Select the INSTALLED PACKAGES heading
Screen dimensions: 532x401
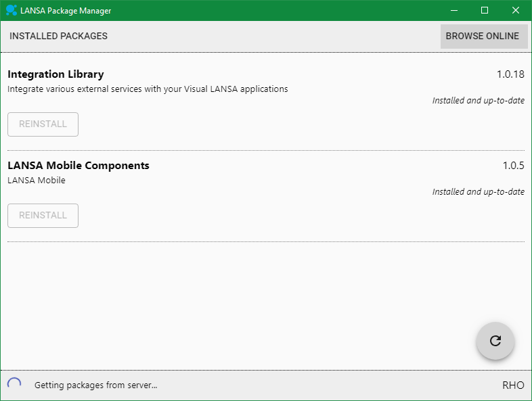58,36
